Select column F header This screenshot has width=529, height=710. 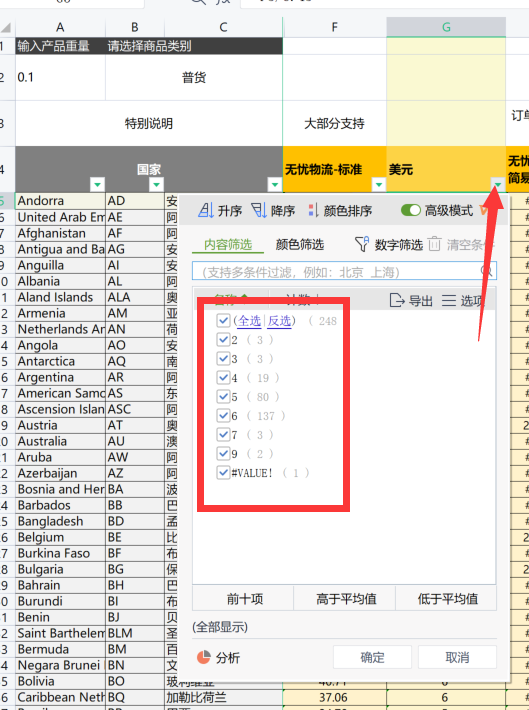pyautogui.click(x=334, y=27)
